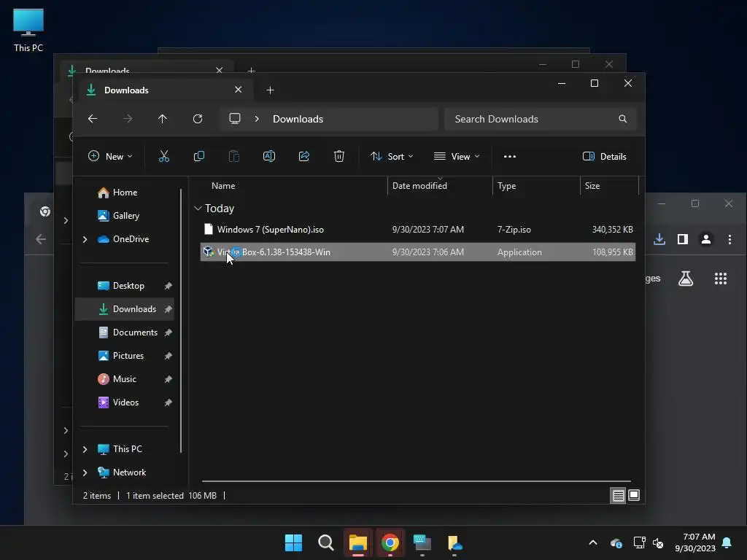The height and width of the screenshot is (560, 747).
Task: Expand This PC in navigation pane
Action: coord(85,449)
